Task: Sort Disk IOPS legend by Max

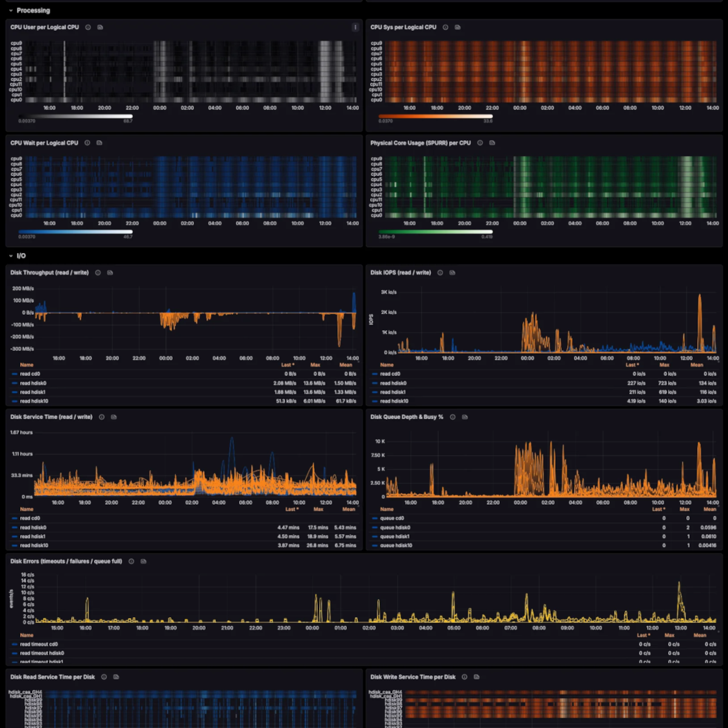Action: (664, 365)
